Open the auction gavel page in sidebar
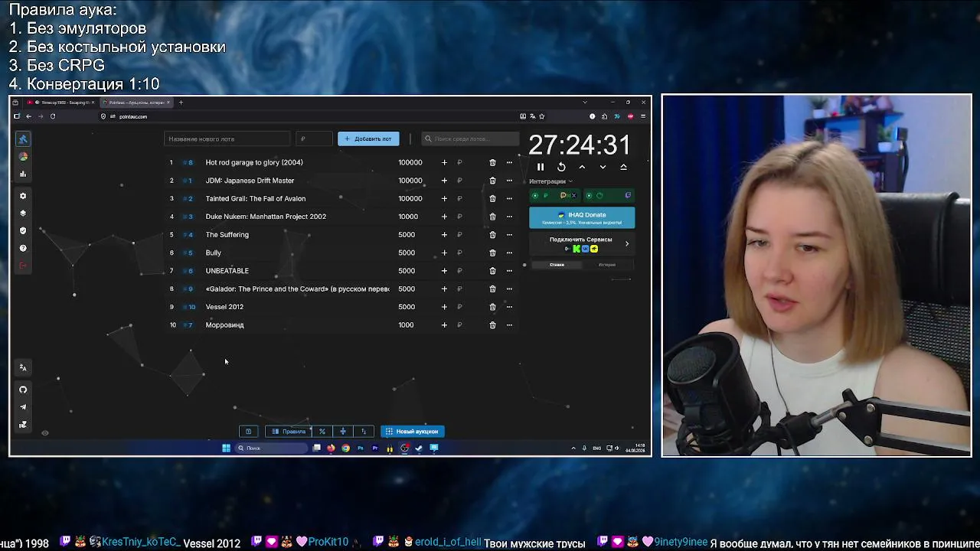This screenshot has height=551, width=980. pos(23,139)
